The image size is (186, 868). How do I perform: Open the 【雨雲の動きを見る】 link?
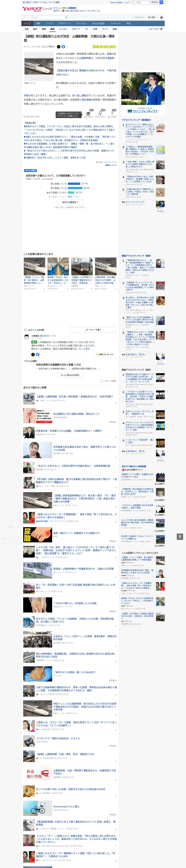pos(86,72)
